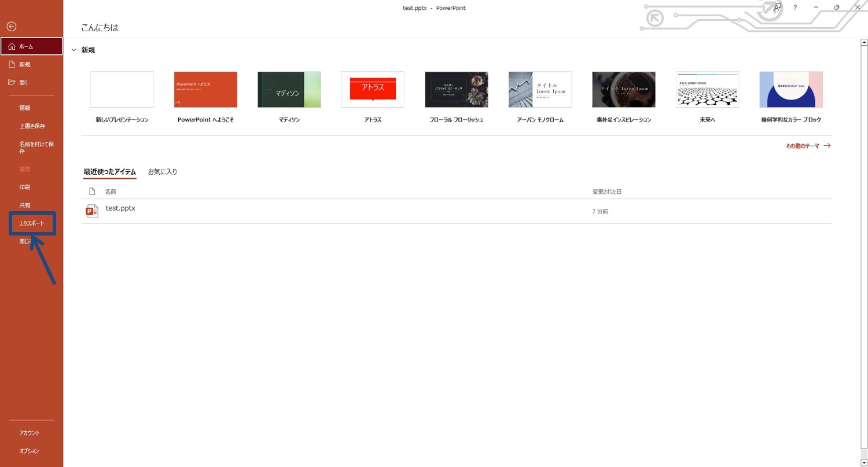Open オプション at the sidebar bottom
The width and height of the screenshot is (868, 467).
click(x=29, y=451)
